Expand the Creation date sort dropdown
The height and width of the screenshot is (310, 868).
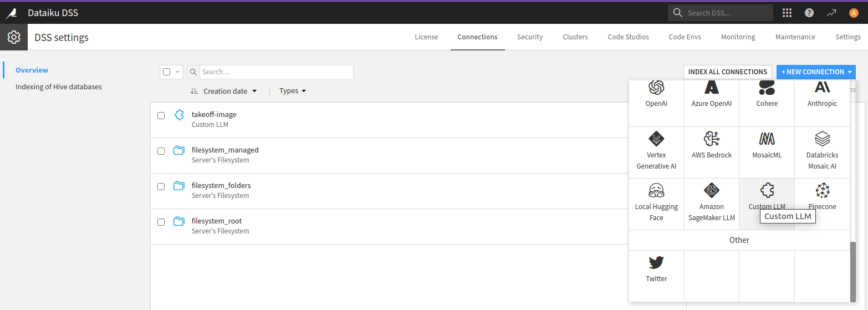[229, 91]
